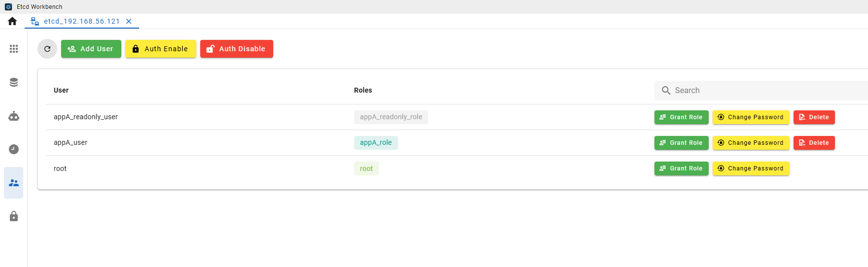Open the database stack sidebar icon
This screenshot has width=868, height=267.
pos(14,82)
